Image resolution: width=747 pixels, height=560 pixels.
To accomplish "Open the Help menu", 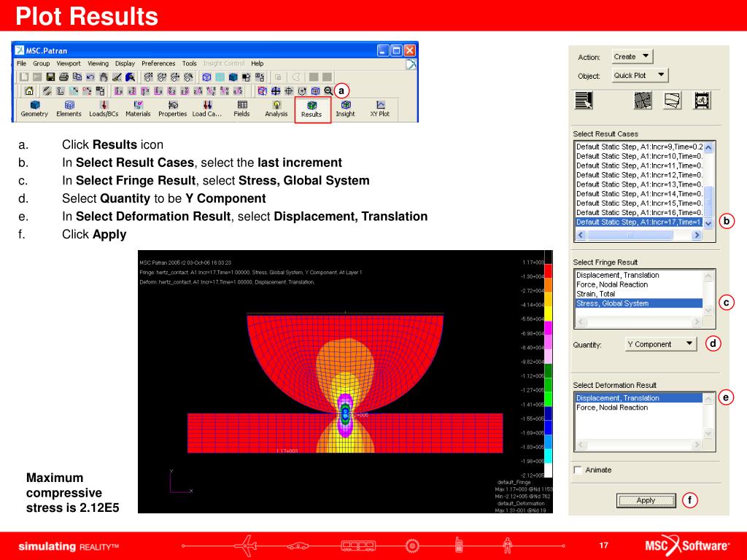I will 258,63.
